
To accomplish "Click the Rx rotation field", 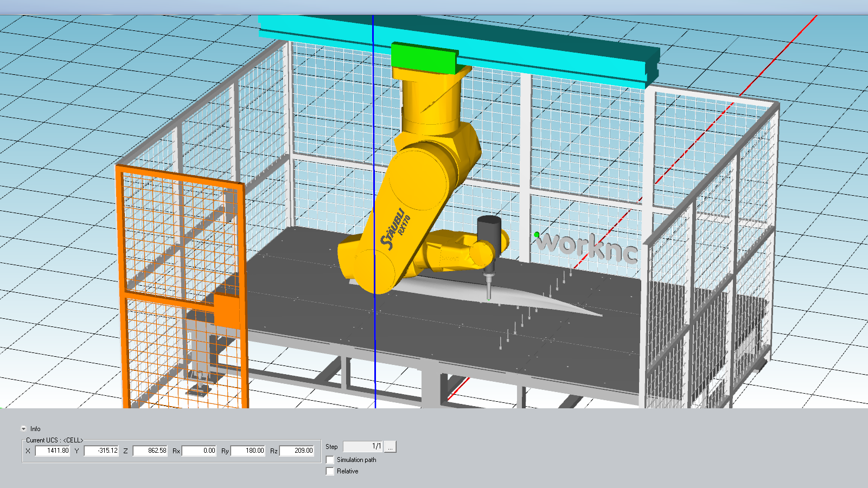I will (x=199, y=451).
